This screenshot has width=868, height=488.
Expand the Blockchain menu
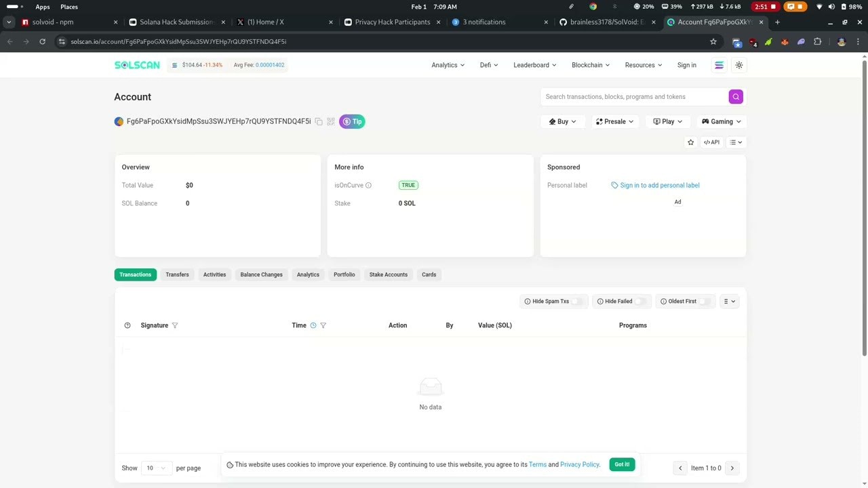pyautogui.click(x=591, y=65)
